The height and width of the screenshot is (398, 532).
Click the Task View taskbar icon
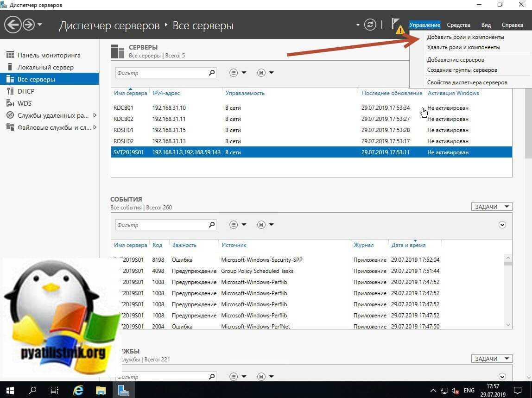[55, 390]
